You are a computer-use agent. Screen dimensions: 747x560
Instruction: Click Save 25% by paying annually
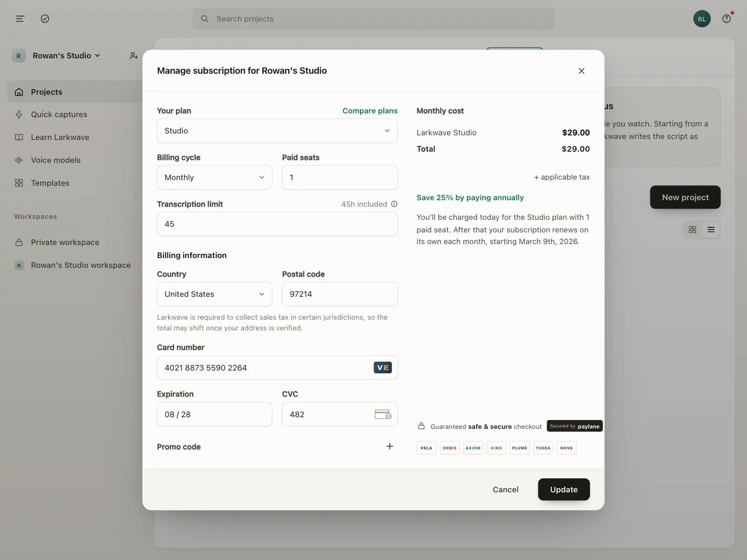pyautogui.click(x=470, y=197)
